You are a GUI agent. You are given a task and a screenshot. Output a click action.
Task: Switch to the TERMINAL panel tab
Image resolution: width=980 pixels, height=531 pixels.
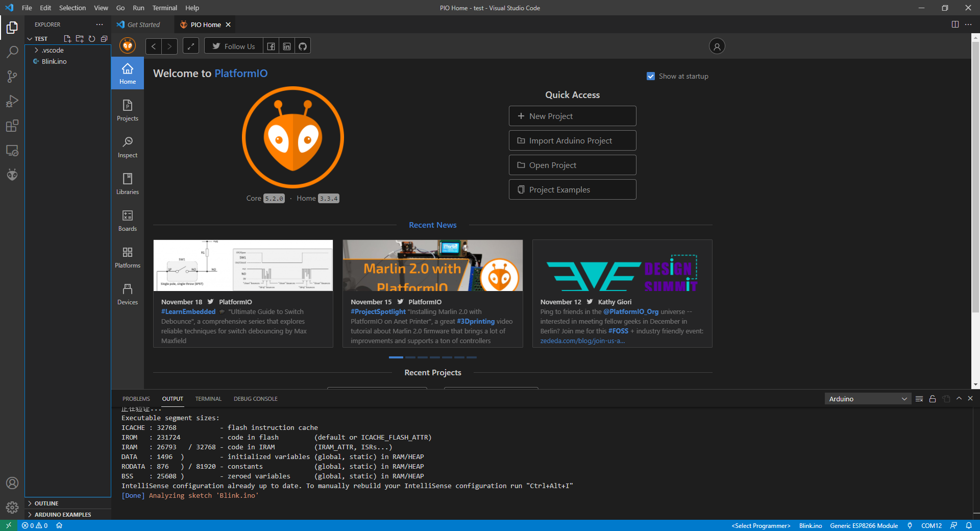[208, 399]
